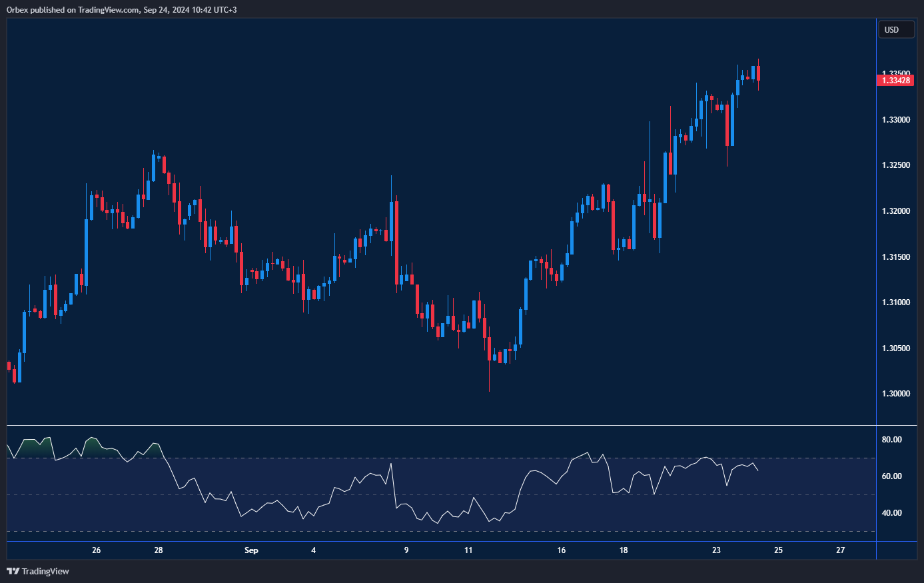This screenshot has height=583, width=924.
Task: Click date 16 on the time axis
Action: pyautogui.click(x=562, y=550)
